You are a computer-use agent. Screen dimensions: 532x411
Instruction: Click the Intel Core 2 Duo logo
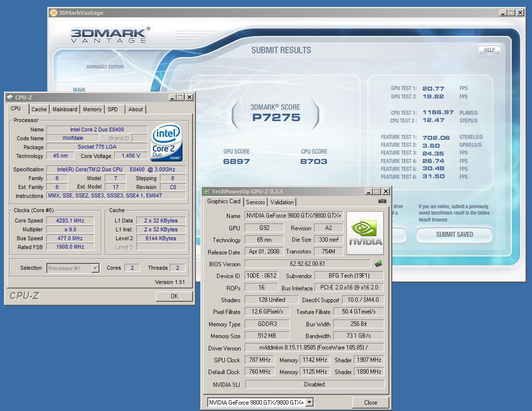pyautogui.click(x=167, y=142)
